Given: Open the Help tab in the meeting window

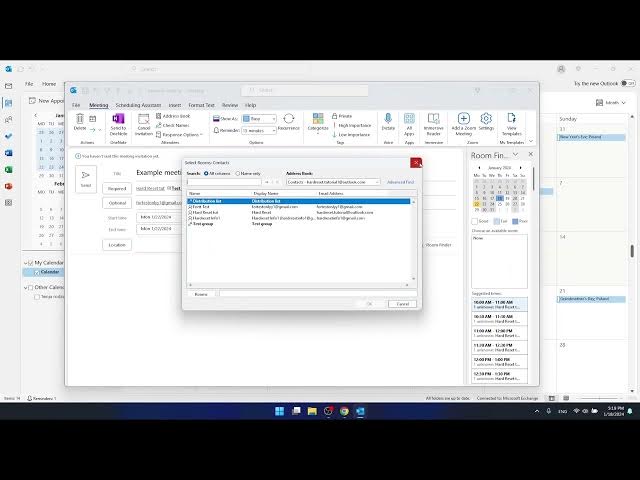Looking at the screenshot, I should tap(251, 105).
